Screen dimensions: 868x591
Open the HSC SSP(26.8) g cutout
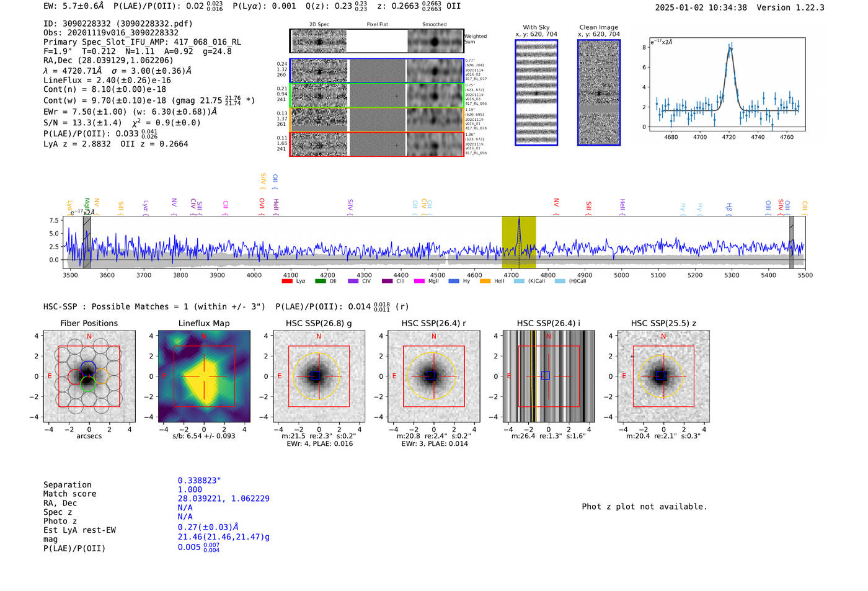point(319,376)
